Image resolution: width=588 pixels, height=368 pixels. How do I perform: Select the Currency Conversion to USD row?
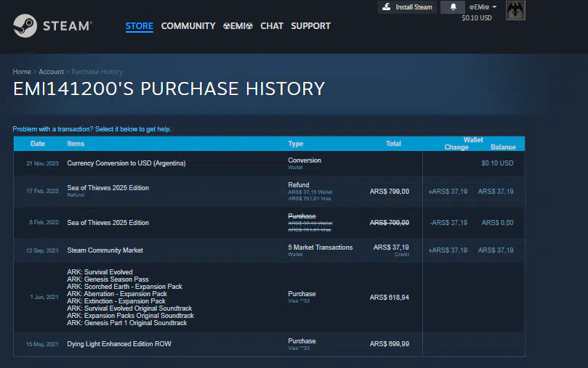tap(269, 163)
